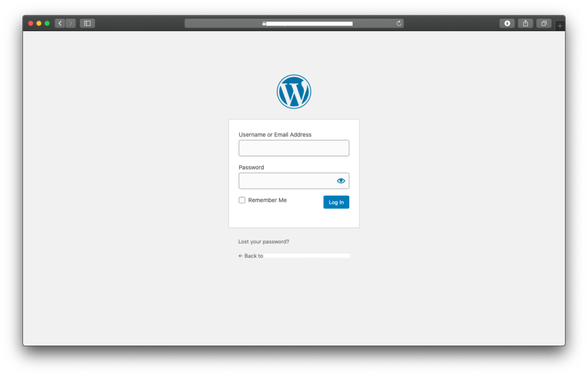Open the Lost your password link
Viewport: 588px width, 376px height.
coord(264,242)
